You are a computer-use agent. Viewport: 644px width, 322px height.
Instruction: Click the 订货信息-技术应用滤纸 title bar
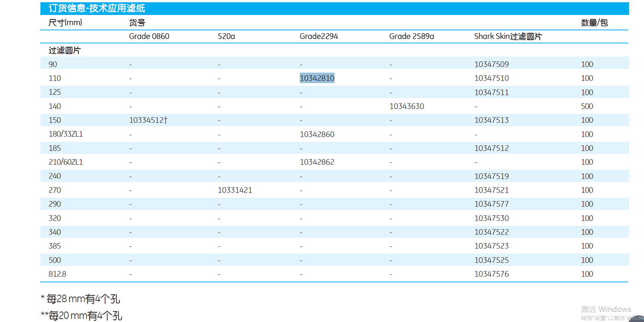click(x=97, y=8)
